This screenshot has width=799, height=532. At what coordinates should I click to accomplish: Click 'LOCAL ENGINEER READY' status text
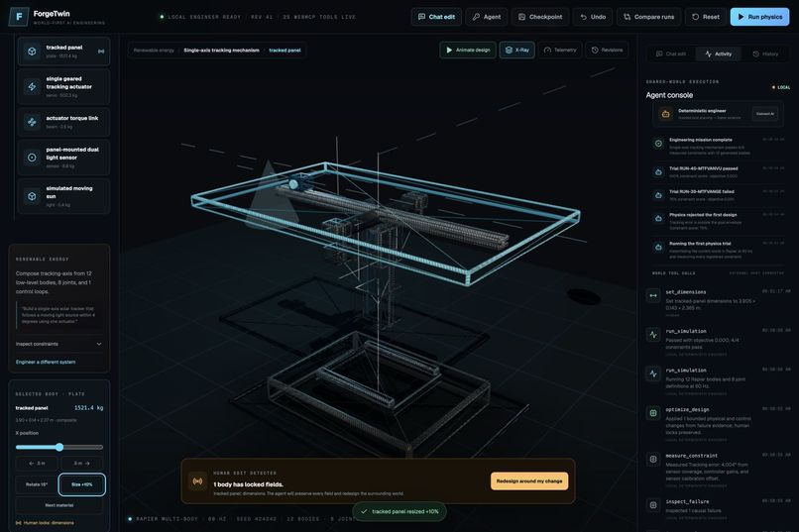[x=204, y=17]
